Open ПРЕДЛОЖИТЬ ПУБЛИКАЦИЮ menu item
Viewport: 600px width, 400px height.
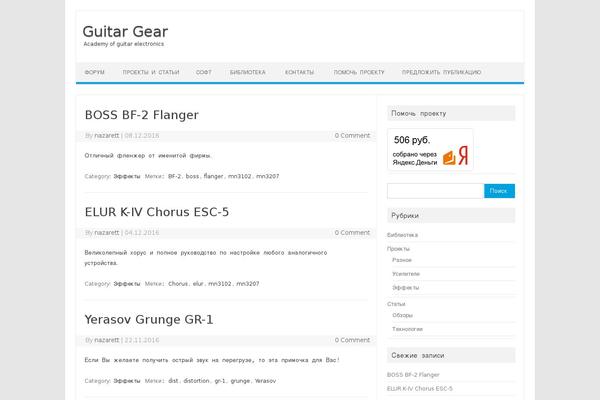click(441, 72)
